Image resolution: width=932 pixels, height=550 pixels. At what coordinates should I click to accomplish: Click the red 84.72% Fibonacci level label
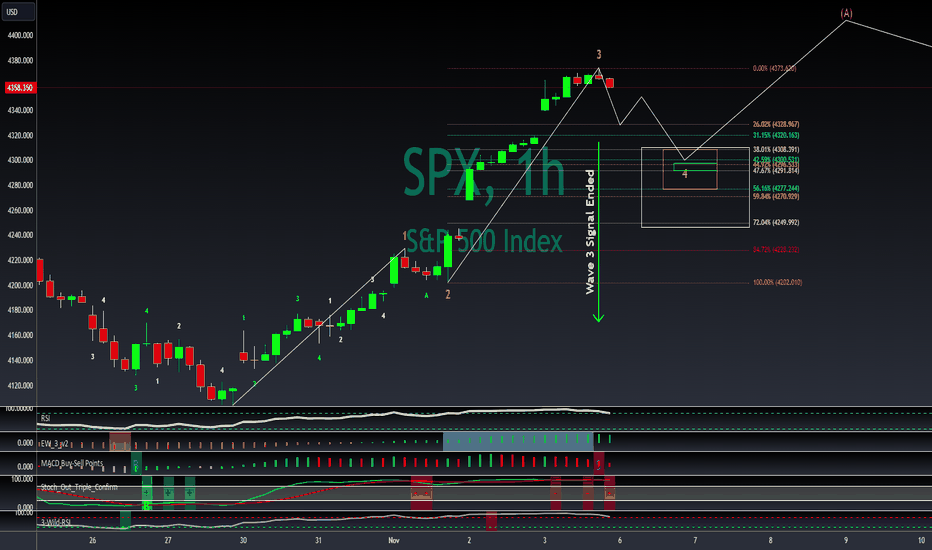(776, 250)
